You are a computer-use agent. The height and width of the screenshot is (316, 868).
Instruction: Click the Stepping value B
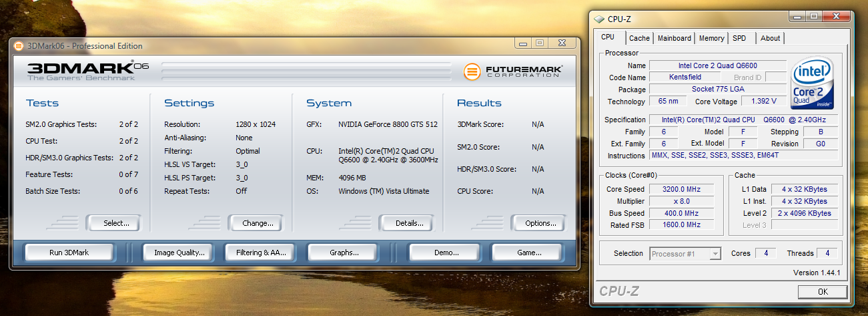821,132
